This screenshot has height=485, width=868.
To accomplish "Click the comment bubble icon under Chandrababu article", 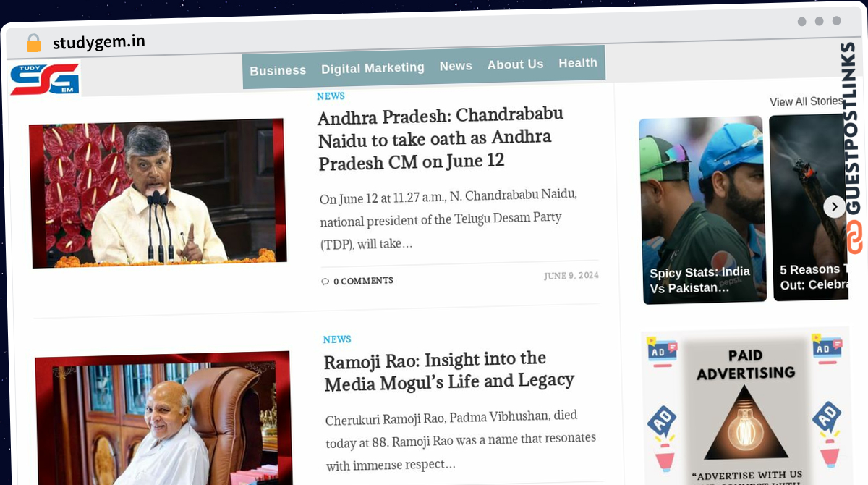I will (x=325, y=282).
